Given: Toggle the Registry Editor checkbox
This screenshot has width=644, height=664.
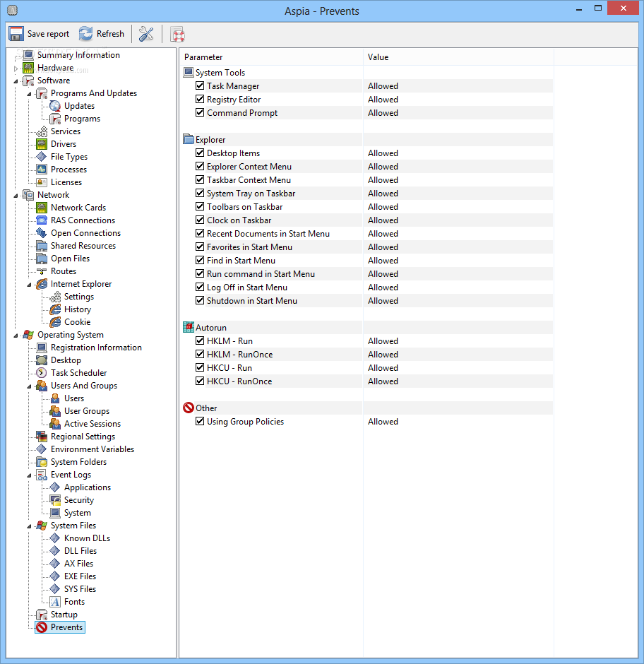Looking at the screenshot, I should (200, 99).
